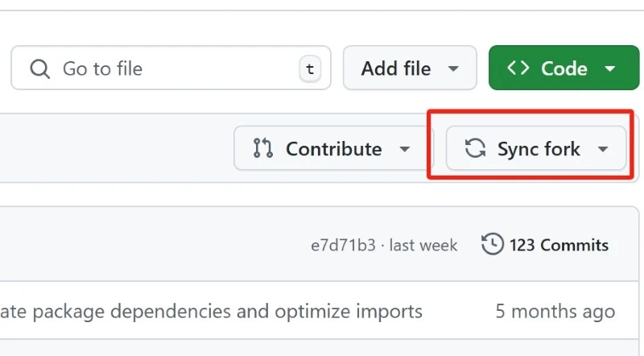Click the angle brackets Code icon
644x356 pixels.
coord(518,68)
